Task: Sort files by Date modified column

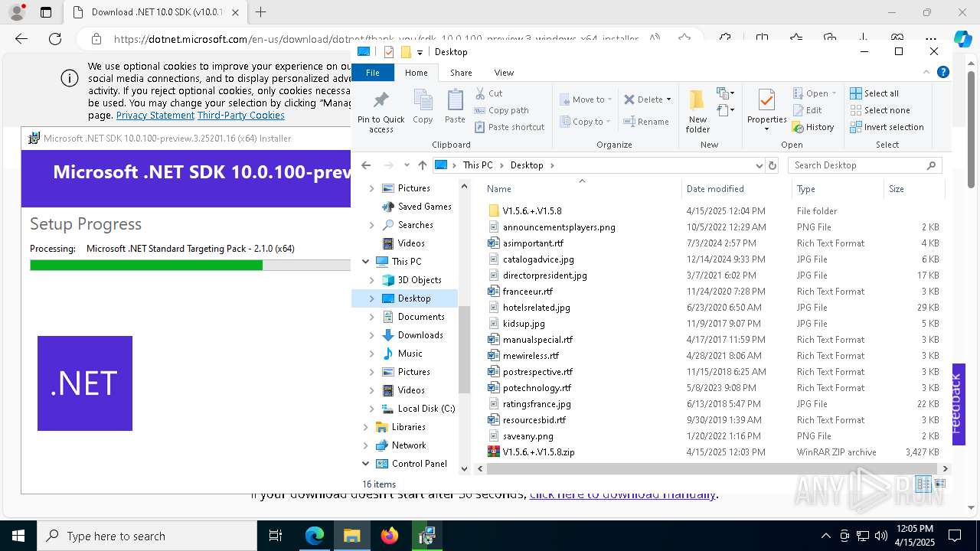Action: tap(715, 189)
